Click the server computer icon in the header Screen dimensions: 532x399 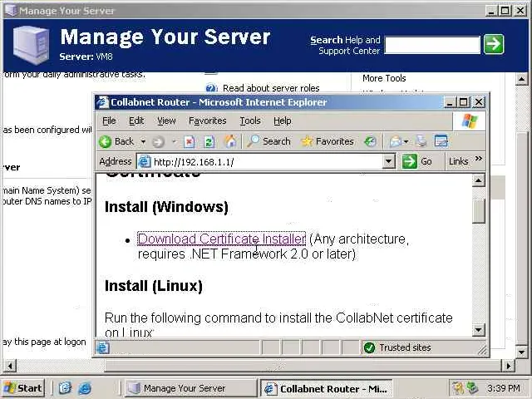(x=32, y=44)
